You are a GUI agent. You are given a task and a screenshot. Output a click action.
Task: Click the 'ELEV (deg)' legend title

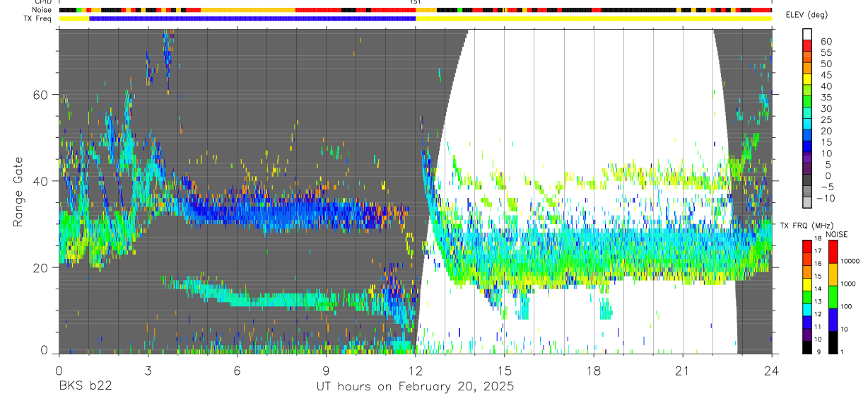click(807, 15)
